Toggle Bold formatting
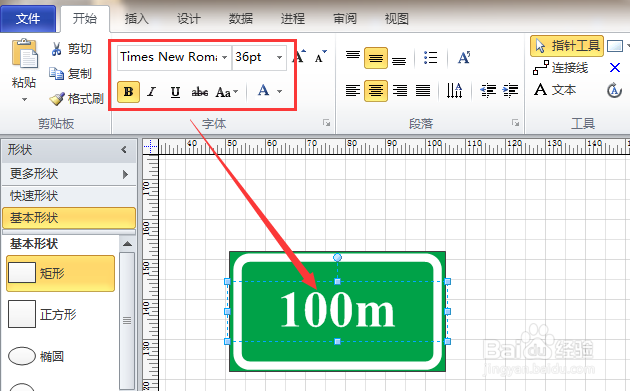Image resolution: width=630 pixels, height=391 pixels. coord(129,92)
